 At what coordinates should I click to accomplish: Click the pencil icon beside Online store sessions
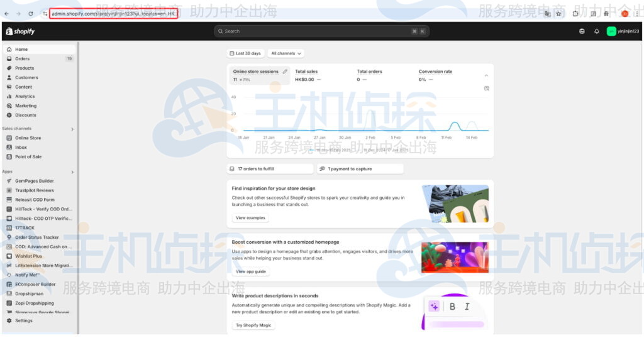point(285,72)
